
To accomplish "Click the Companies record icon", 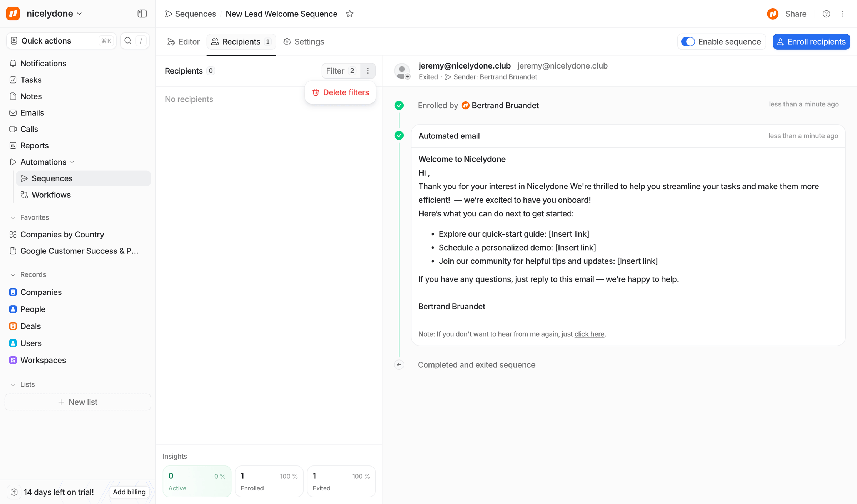I will [x=13, y=292].
